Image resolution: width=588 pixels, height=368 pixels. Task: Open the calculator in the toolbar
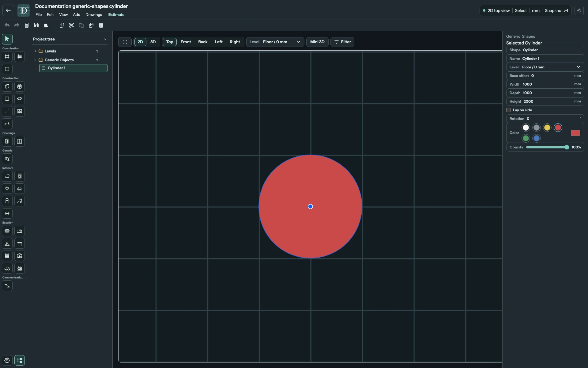pos(27,25)
